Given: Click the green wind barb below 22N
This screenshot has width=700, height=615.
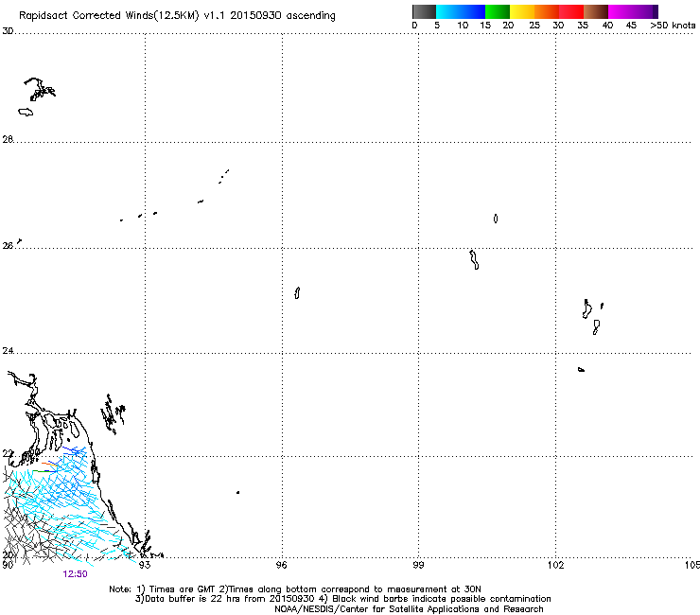Looking at the screenshot, I should pos(41,471).
